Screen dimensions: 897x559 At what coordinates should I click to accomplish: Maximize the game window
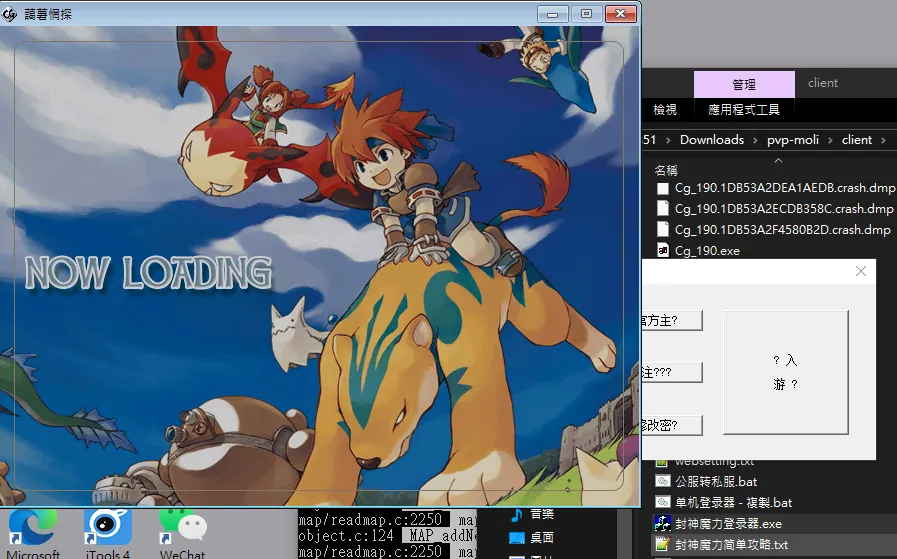click(586, 14)
